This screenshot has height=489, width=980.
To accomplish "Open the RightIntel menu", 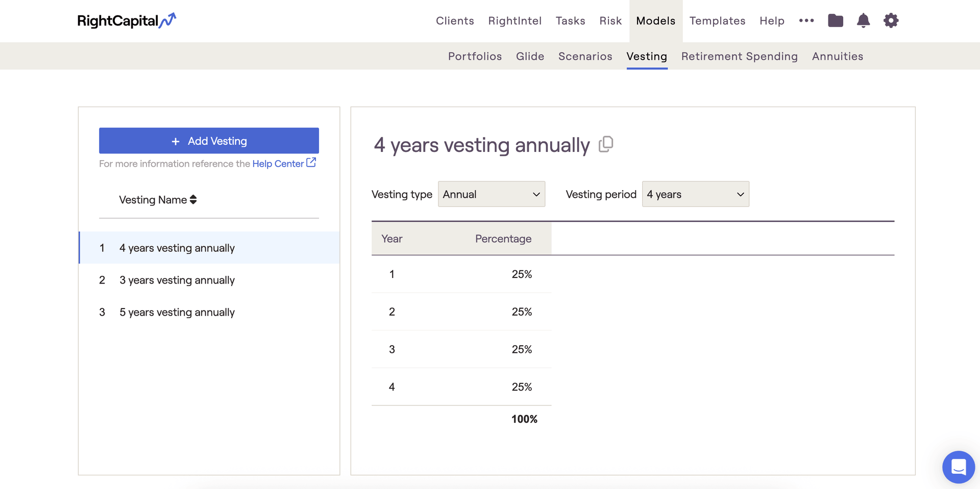I will point(514,21).
